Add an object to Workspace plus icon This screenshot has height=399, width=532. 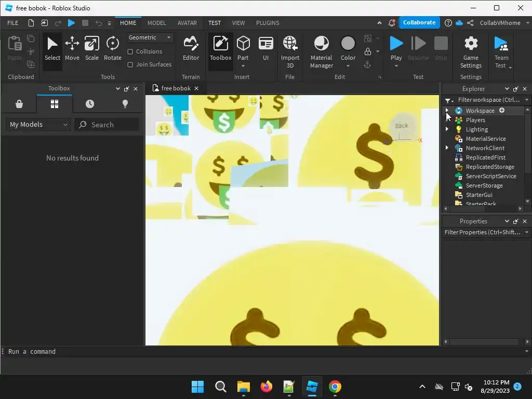tap(502, 110)
